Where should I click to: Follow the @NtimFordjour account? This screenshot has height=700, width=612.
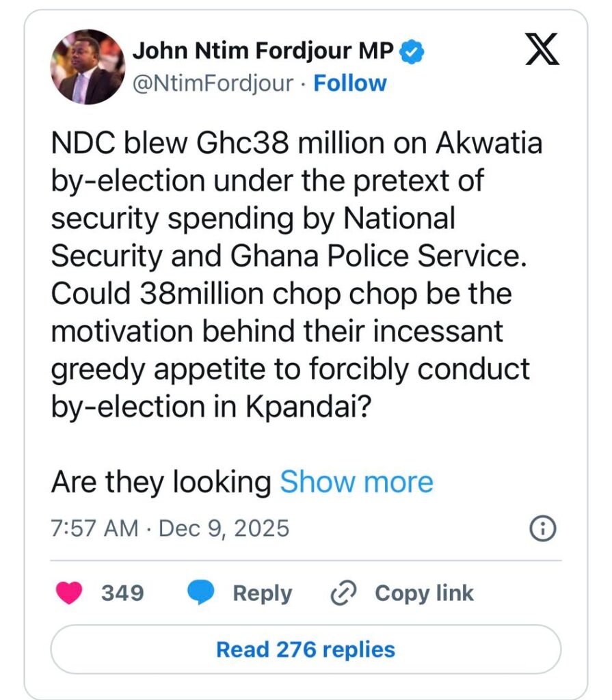pos(350,83)
